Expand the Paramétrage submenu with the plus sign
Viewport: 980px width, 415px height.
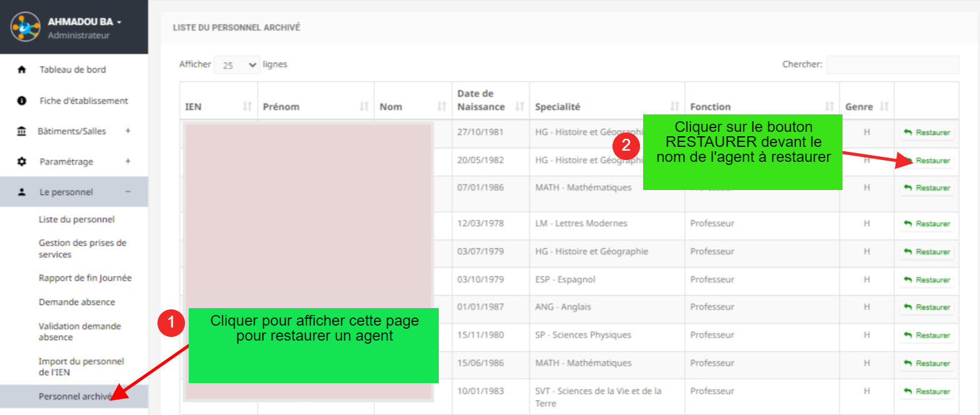127,161
